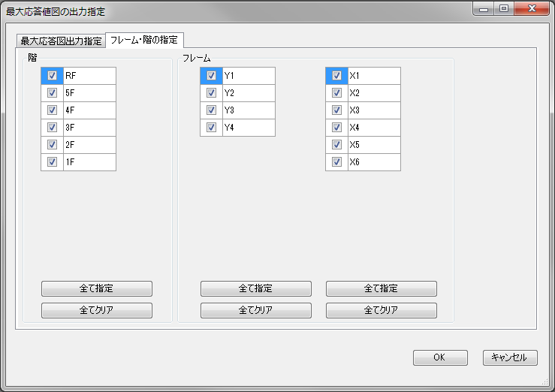
Task: Switch to the 最大応答図出力指定 tab
Action: click(61, 41)
